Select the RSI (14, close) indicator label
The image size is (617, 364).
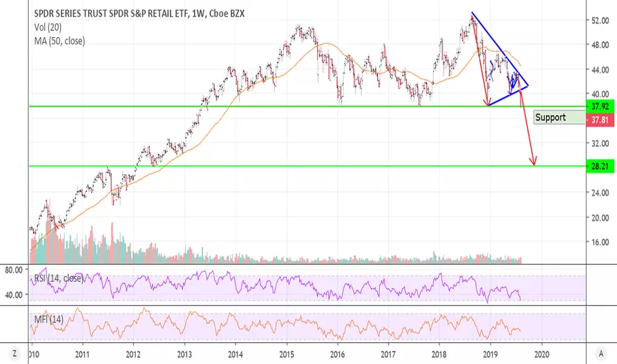click(x=59, y=278)
